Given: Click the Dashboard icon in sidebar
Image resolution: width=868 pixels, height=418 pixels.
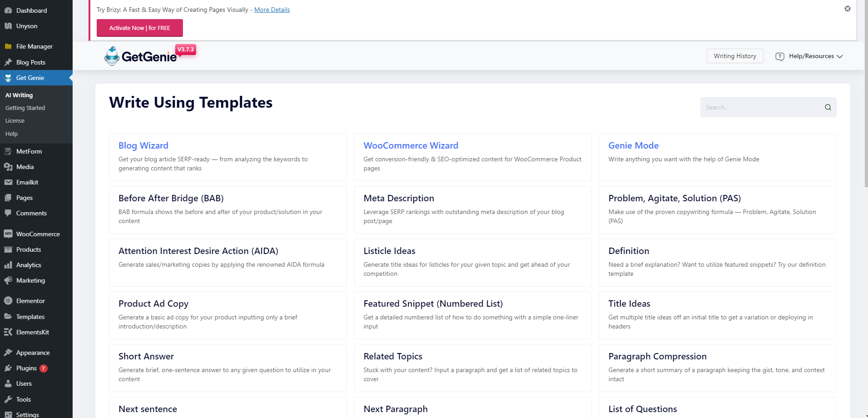Looking at the screenshot, I should pos(8,10).
